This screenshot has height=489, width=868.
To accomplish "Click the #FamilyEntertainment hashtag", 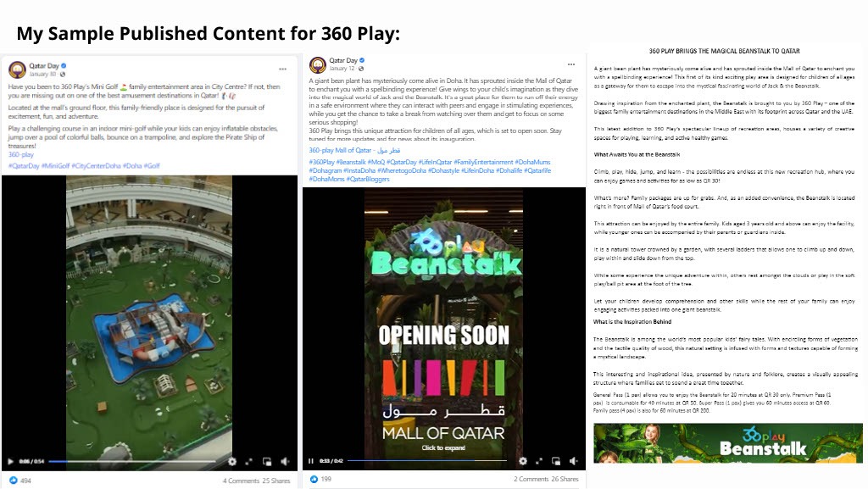I will (483, 162).
